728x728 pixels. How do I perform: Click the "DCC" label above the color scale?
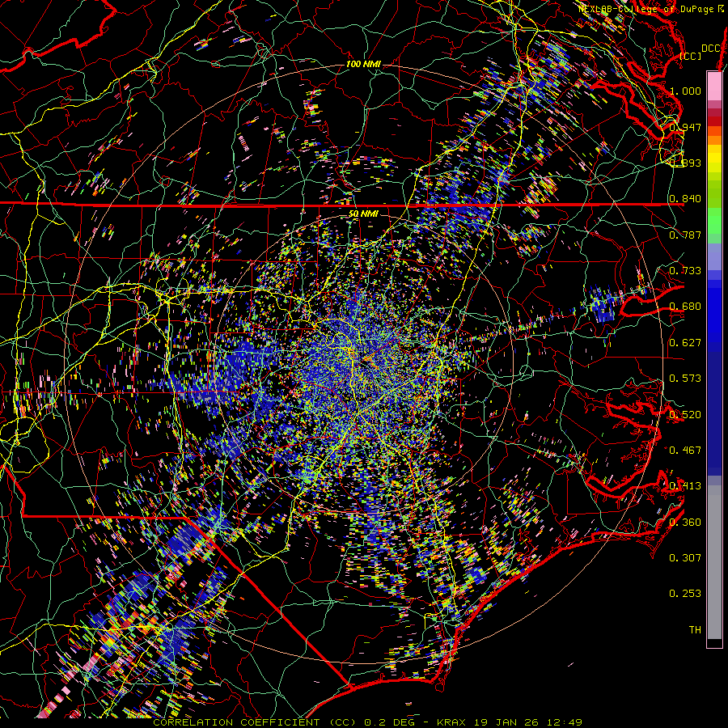pos(711,48)
